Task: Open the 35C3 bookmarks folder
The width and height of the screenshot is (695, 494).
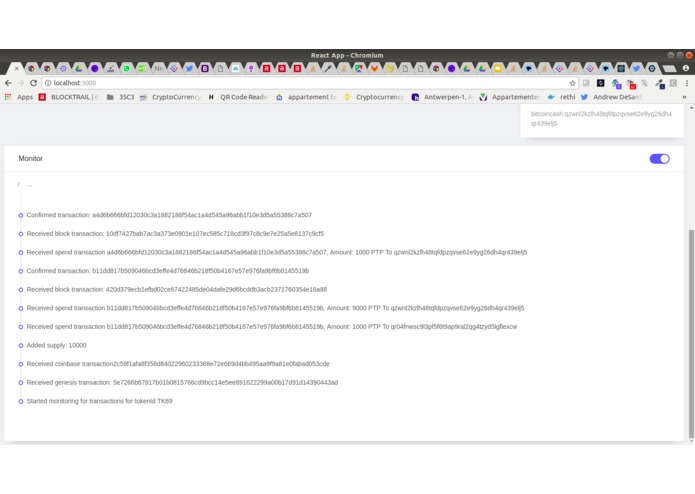Action: pos(121,97)
